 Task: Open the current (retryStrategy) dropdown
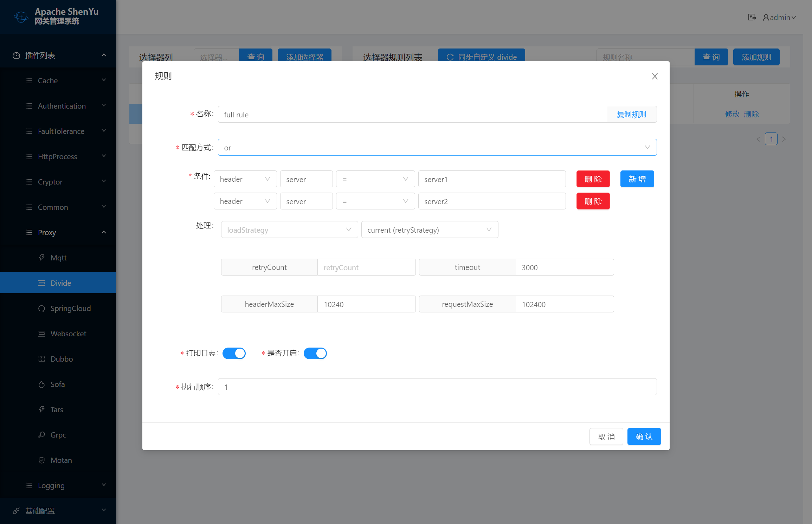tap(429, 229)
